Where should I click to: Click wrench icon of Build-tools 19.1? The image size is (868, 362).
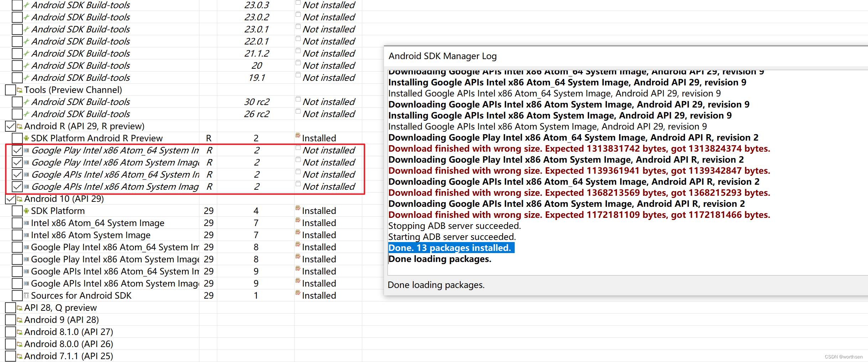26,78
